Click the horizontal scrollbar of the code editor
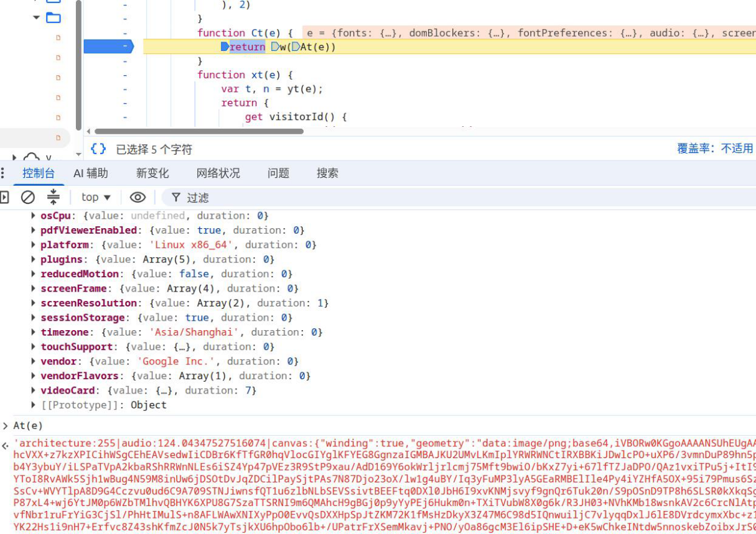The width and height of the screenshot is (756, 534). (199, 131)
